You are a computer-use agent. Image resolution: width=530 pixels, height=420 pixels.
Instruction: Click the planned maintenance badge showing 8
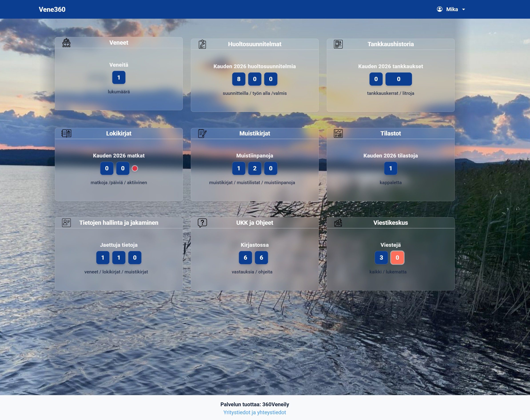(238, 79)
